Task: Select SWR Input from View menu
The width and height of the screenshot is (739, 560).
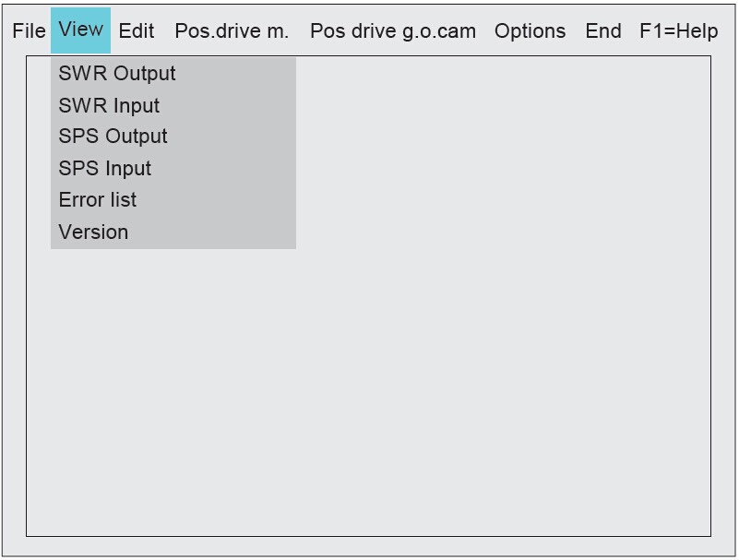Action: [x=173, y=105]
